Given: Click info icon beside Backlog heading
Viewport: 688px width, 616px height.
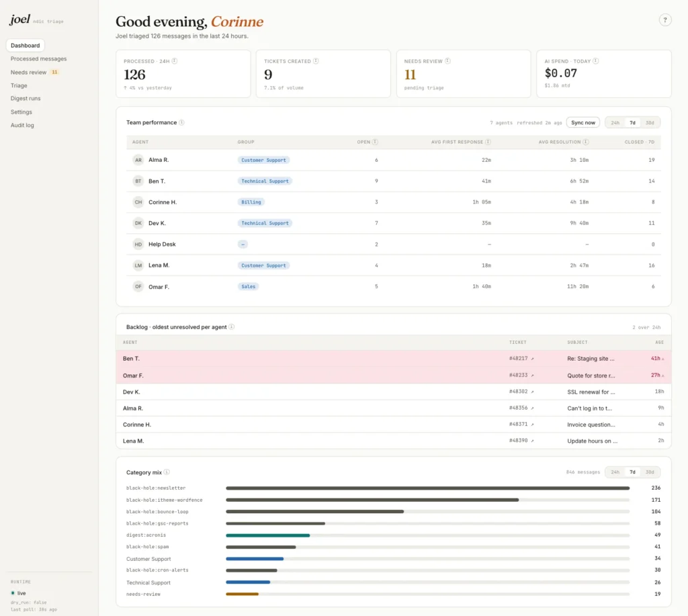Looking at the screenshot, I should click(x=232, y=327).
